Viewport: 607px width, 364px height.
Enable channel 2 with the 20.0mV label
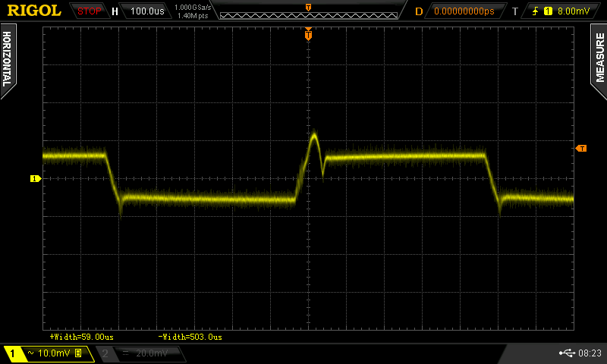pyautogui.click(x=141, y=353)
